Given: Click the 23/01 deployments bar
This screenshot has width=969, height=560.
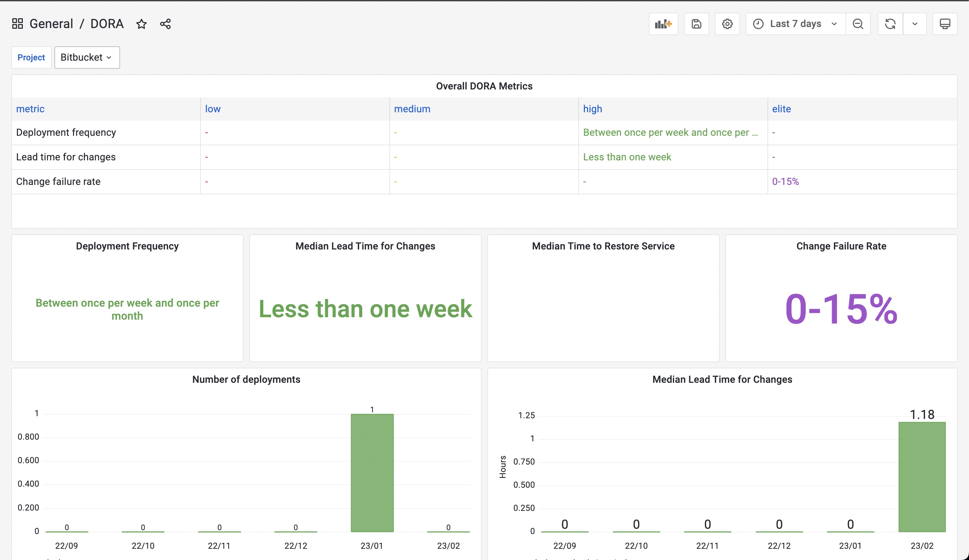Looking at the screenshot, I should (372, 473).
